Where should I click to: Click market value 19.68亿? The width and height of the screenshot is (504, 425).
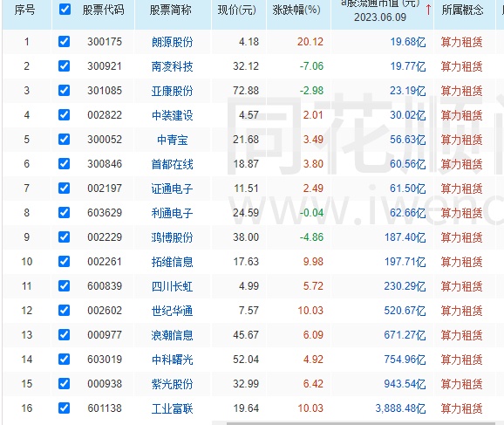(408, 42)
